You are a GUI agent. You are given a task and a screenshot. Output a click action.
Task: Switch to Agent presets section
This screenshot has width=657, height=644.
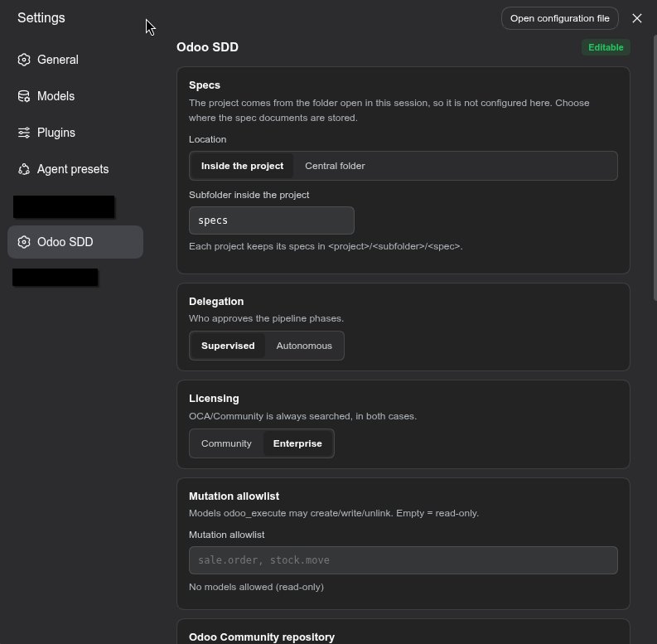click(x=75, y=169)
